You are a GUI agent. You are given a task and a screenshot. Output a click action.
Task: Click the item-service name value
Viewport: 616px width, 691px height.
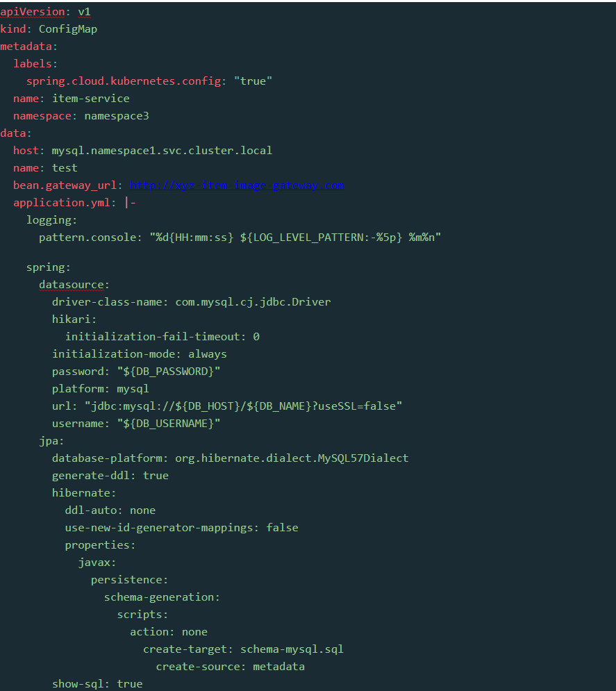(91, 99)
